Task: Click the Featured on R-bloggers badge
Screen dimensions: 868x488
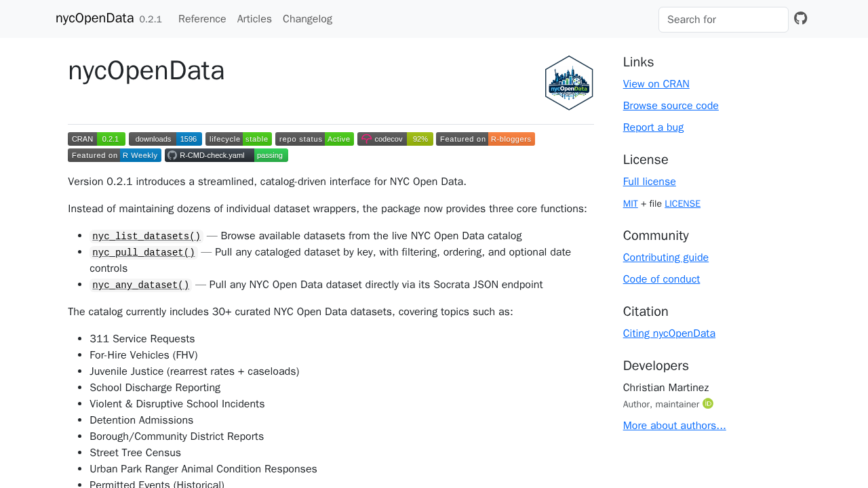Action: click(486, 139)
